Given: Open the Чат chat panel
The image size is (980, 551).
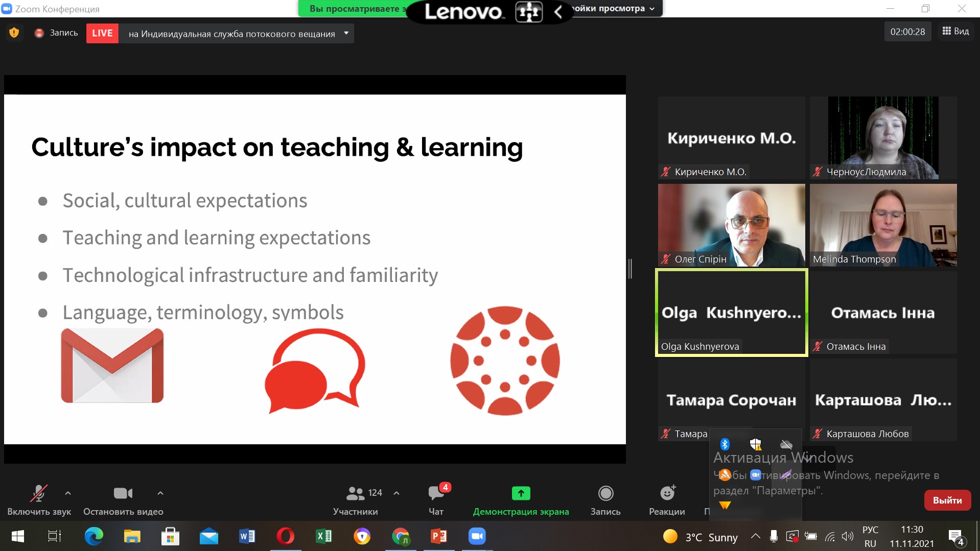Looking at the screenshot, I should coord(436,499).
